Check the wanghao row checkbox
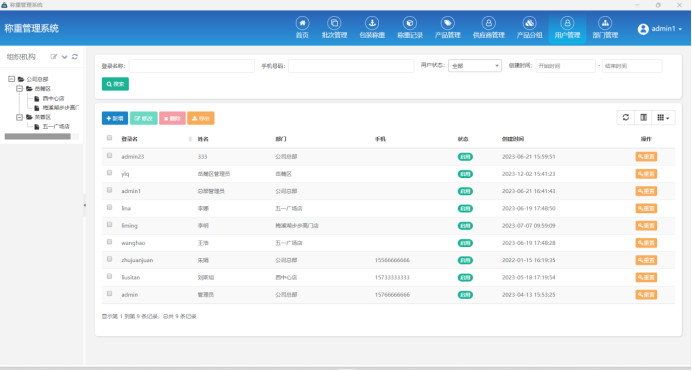This screenshot has width=692, height=371. pos(109,242)
